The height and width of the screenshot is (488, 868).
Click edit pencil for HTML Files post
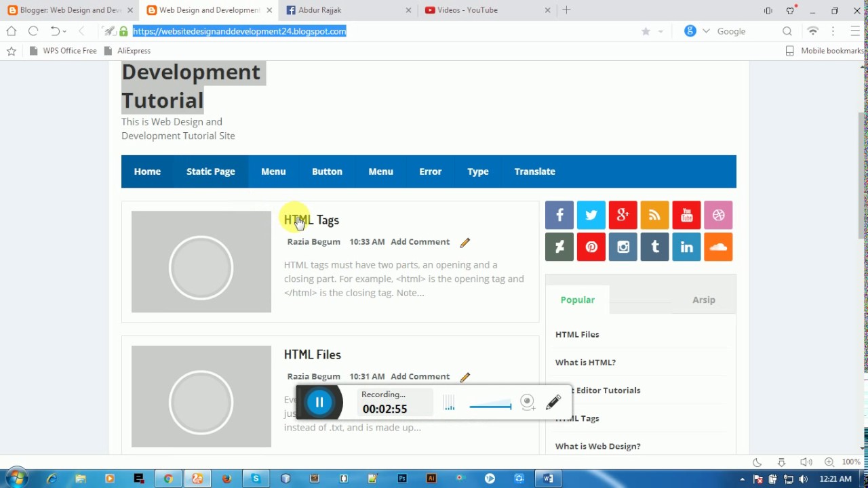pos(465,378)
